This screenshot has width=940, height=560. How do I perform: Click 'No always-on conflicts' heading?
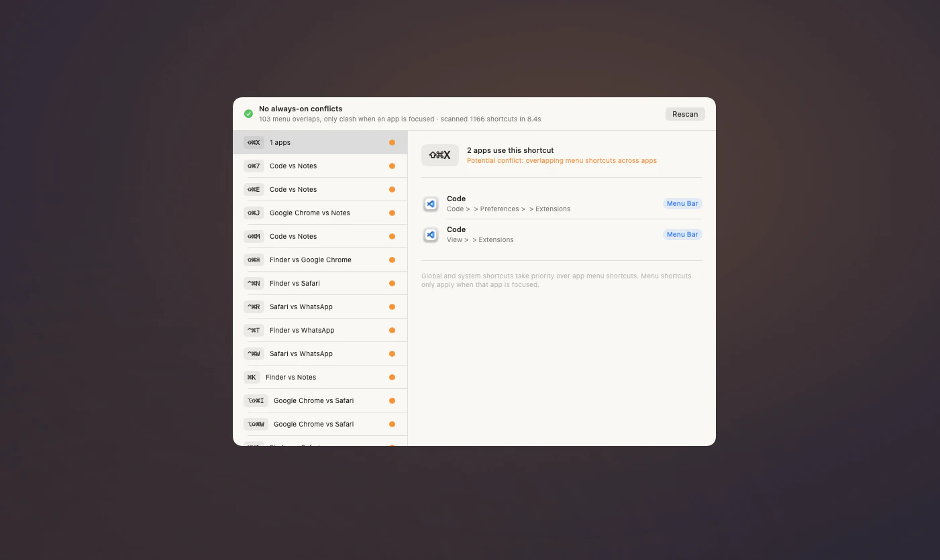coord(301,109)
